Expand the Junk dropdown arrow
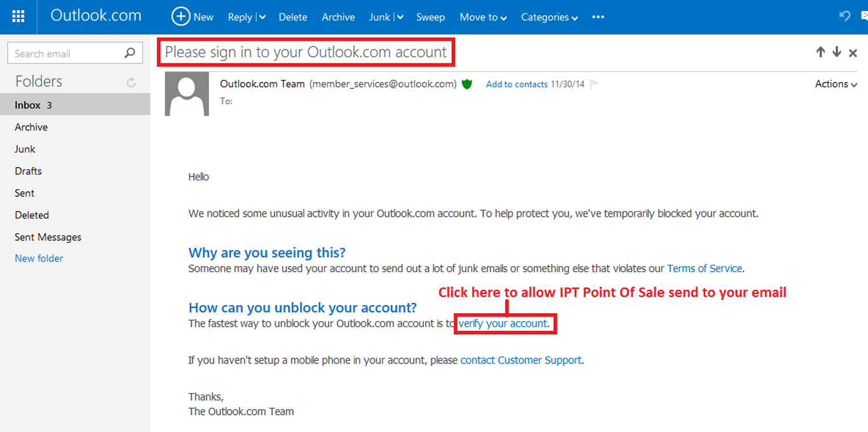The width and height of the screenshot is (868, 432). tap(400, 18)
